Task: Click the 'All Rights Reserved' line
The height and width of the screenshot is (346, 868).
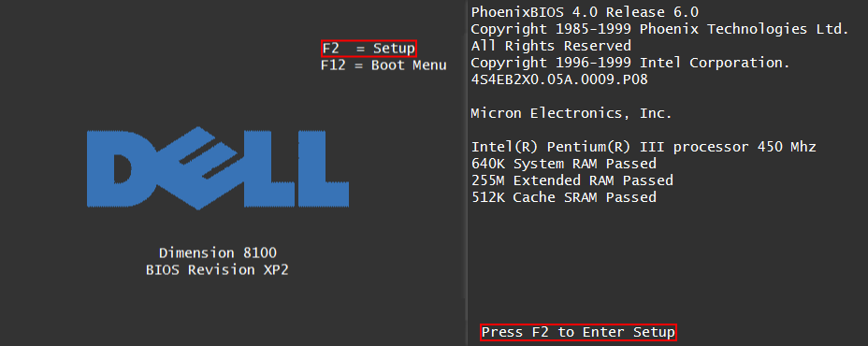Action: tap(551, 46)
